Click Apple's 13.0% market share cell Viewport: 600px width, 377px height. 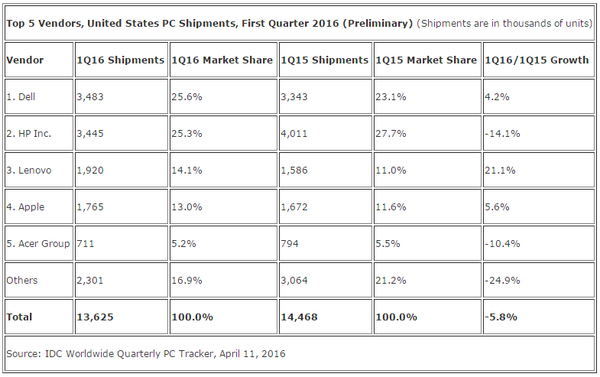click(223, 207)
